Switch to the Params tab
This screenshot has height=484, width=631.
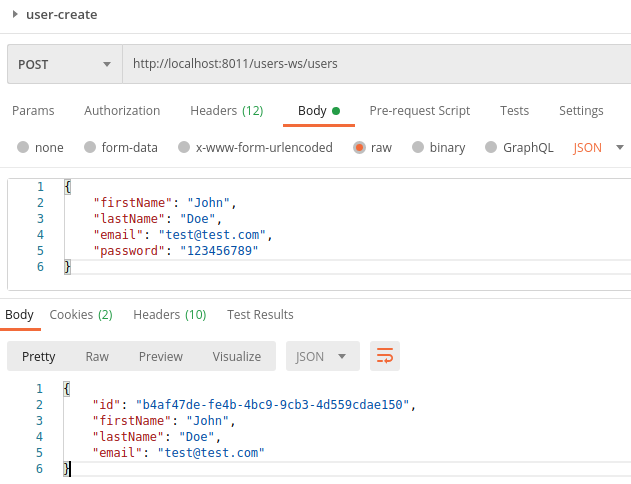pyautogui.click(x=33, y=111)
